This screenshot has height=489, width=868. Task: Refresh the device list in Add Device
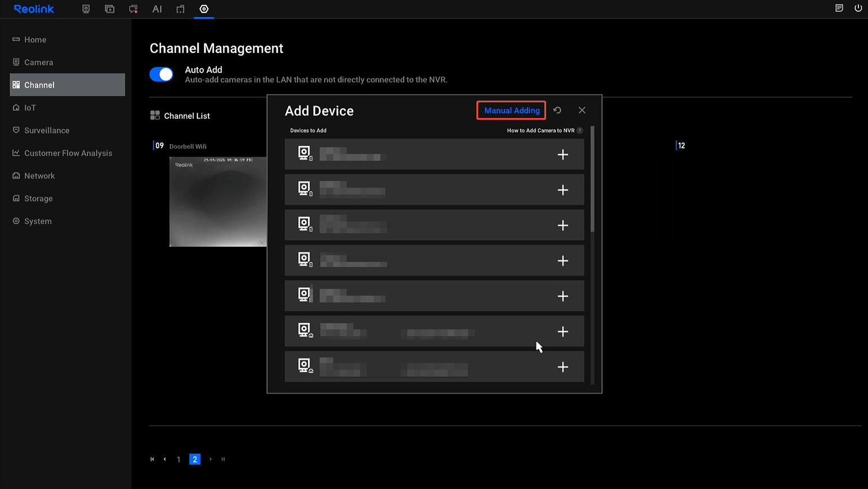557,110
